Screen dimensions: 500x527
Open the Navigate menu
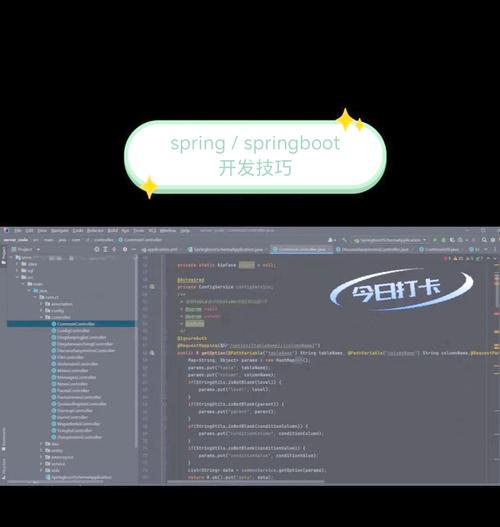pyautogui.click(x=60, y=231)
